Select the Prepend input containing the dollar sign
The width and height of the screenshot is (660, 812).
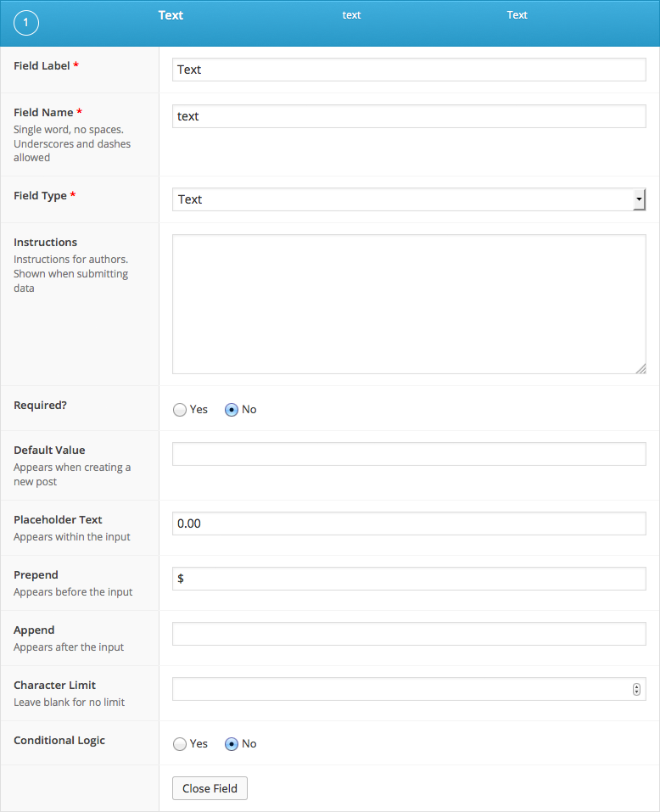click(x=409, y=578)
